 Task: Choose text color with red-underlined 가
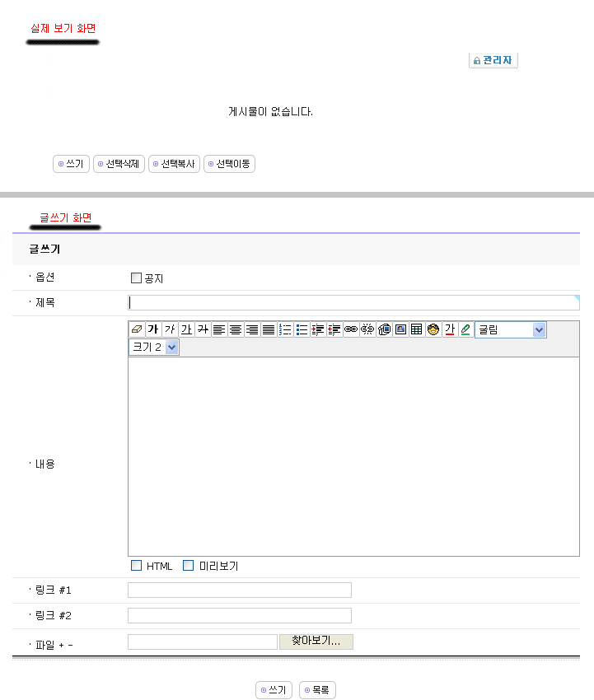click(x=450, y=329)
